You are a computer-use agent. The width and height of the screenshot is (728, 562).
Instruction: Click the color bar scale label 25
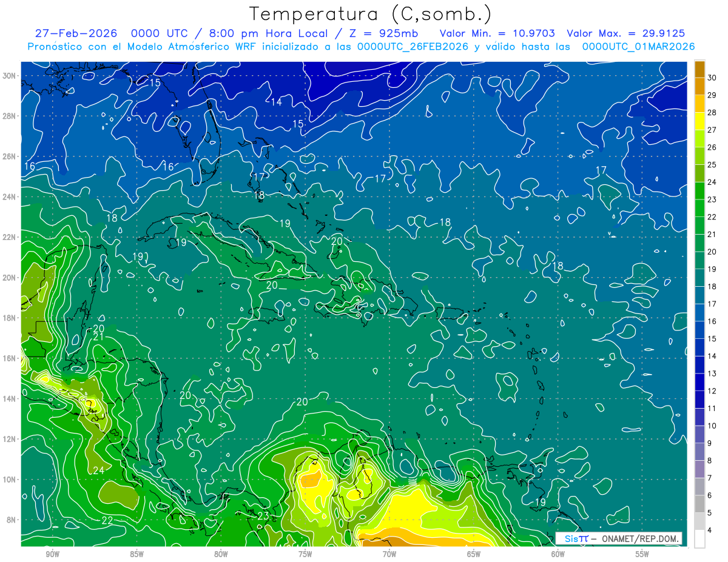point(712,164)
